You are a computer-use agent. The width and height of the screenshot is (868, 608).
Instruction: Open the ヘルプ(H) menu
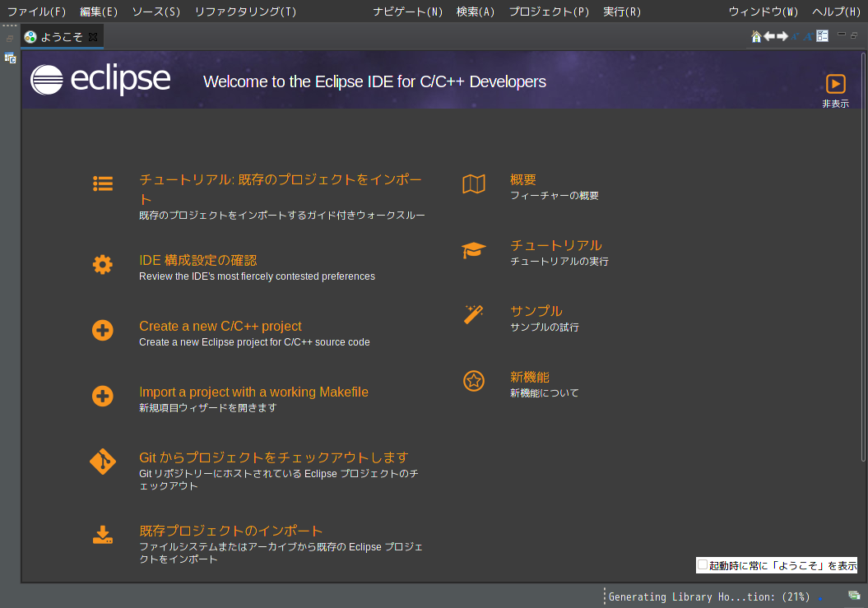click(836, 12)
